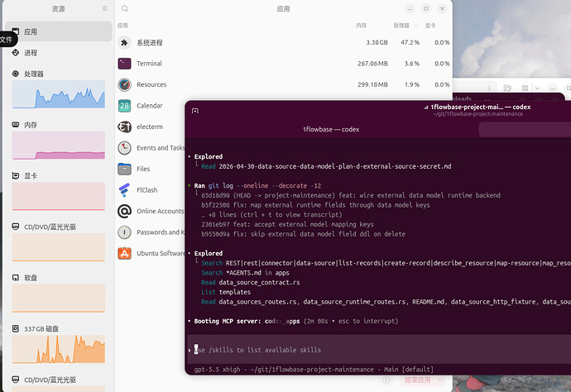
Task: Open 处理器 sidebar section
Action: pyautogui.click(x=58, y=74)
